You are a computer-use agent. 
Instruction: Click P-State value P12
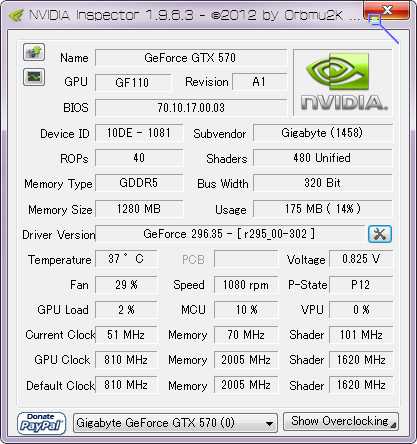(361, 285)
